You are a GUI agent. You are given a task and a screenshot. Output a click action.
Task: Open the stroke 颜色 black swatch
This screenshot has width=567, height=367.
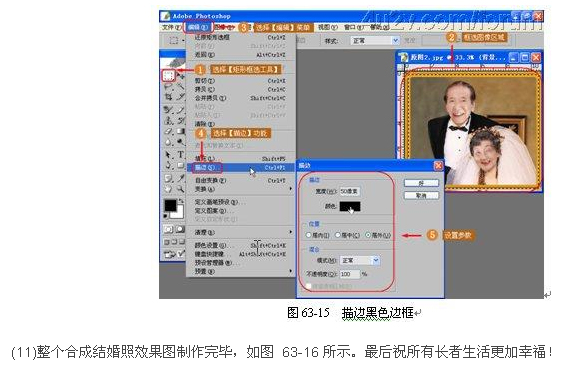point(350,206)
